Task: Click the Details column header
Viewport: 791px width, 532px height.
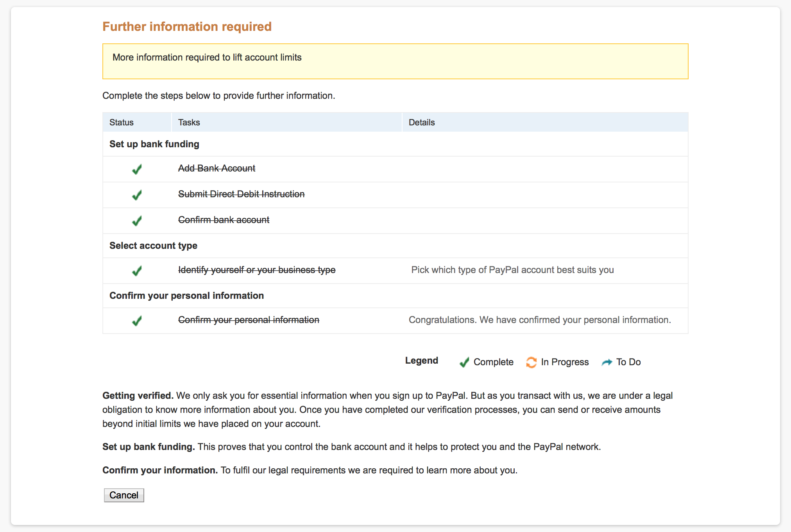Action: tap(422, 122)
